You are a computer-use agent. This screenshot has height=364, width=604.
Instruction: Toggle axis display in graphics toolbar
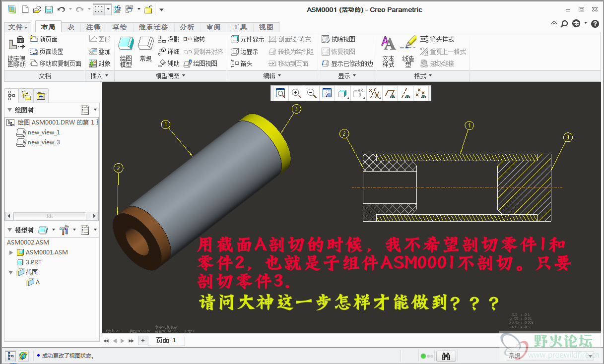coord(405,93)
